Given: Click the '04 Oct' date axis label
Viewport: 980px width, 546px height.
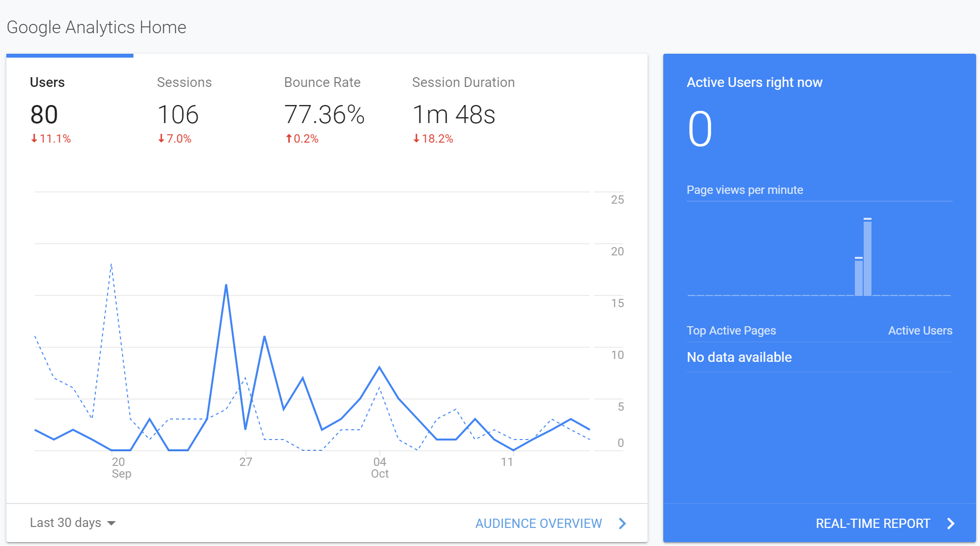Looking at the screenshot, I should 380,467.
